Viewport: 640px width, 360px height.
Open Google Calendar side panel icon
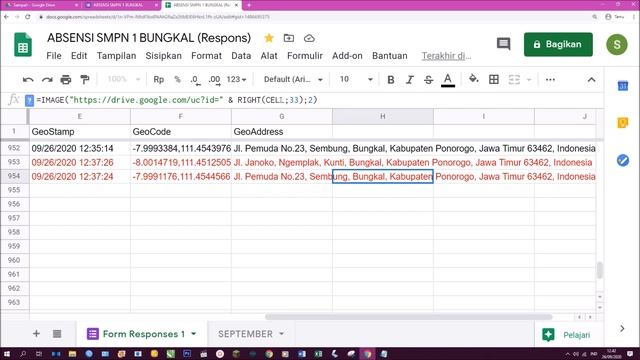point(623,86)
